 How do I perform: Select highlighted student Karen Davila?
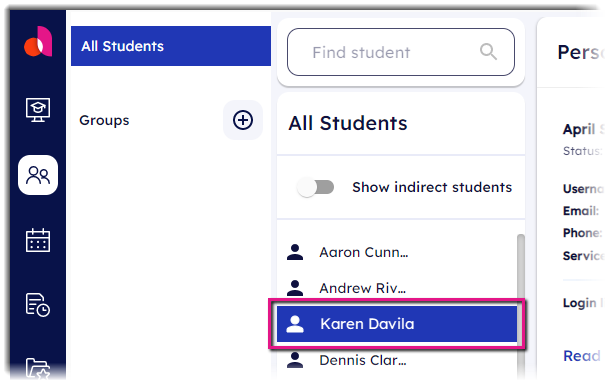[397, 324]
